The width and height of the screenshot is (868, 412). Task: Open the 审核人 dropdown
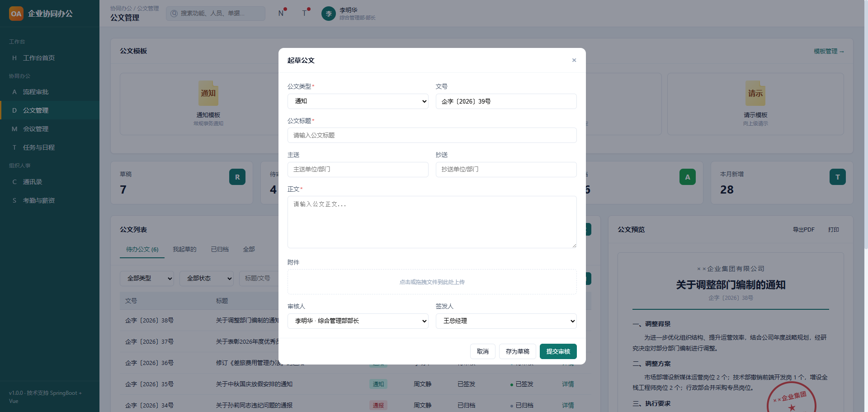click(358, 321)
